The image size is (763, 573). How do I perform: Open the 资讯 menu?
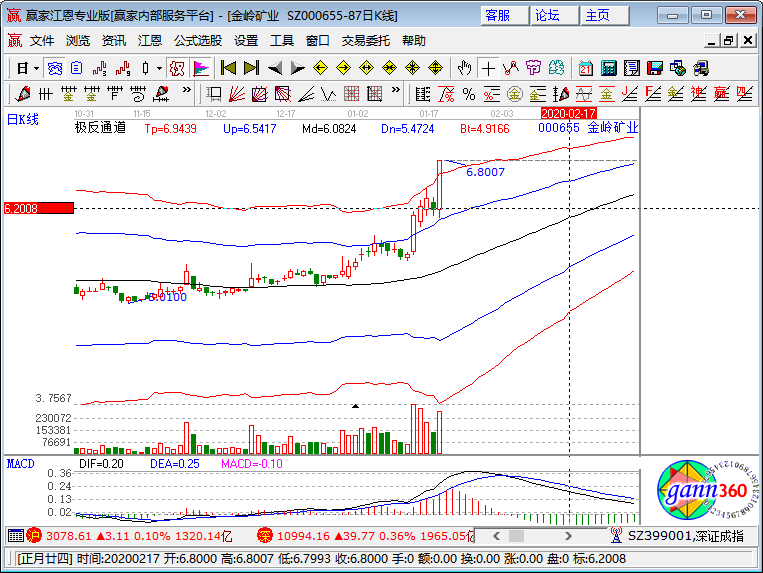coord(113,41)
